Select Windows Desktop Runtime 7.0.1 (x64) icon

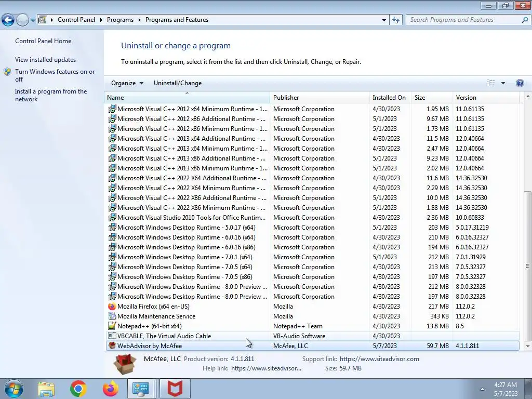[112, 257]
